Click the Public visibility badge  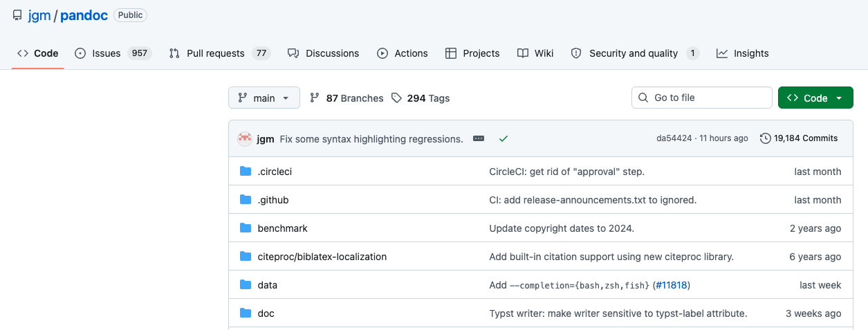click(x=130, y=15)
